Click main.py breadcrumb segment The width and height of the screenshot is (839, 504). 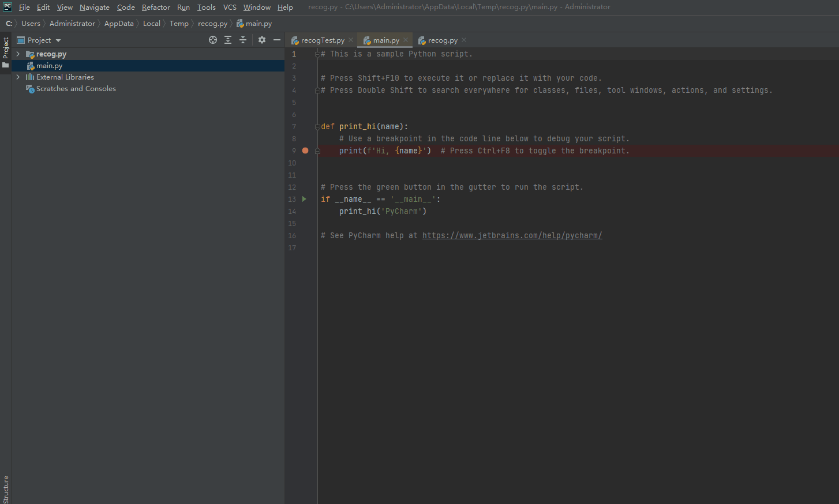(x=254, y=24)
